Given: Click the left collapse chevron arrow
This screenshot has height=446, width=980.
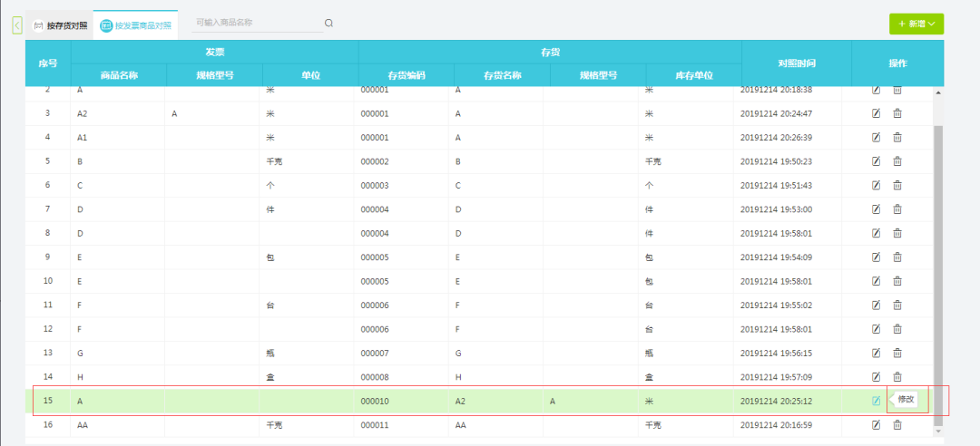Looking at the screenshot, I should 17,25.
